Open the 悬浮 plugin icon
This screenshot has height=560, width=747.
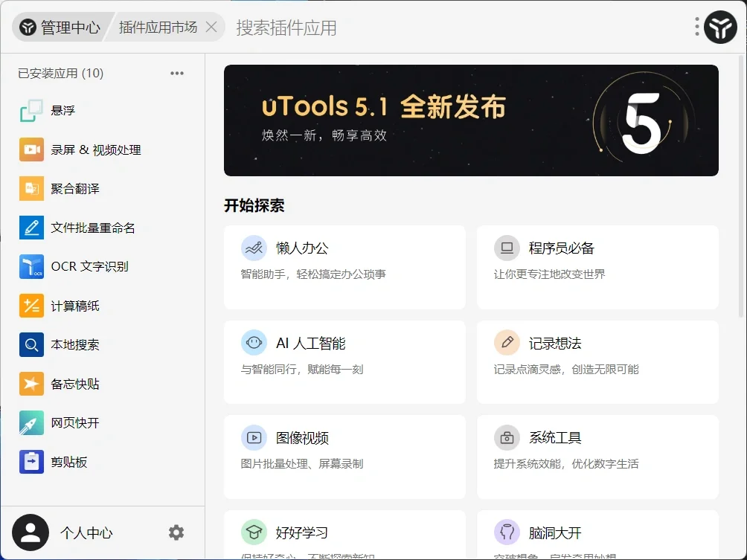coord(31,111)
